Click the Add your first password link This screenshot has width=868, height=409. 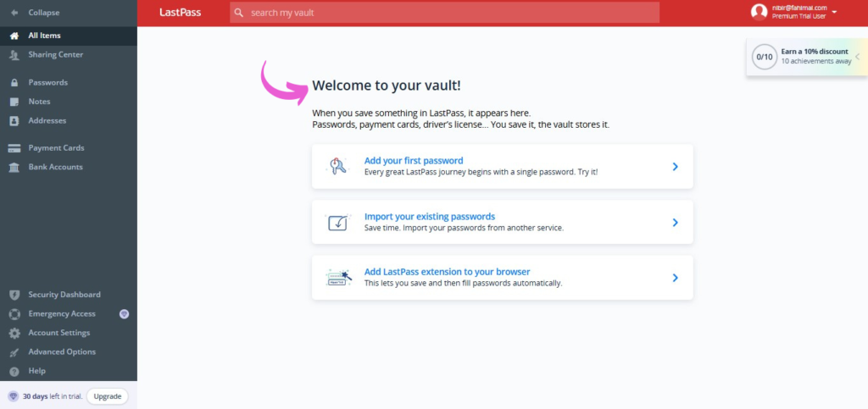(414, 161)
